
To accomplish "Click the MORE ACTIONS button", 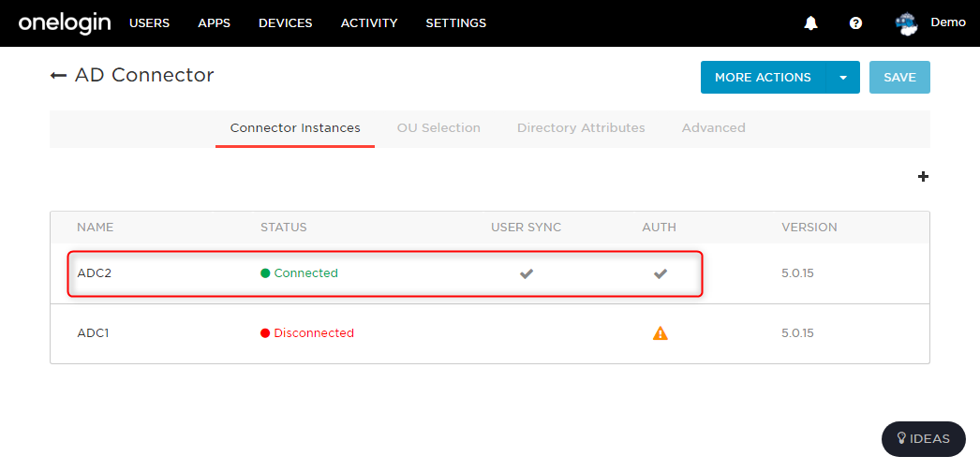I will [x=764, y=78].
